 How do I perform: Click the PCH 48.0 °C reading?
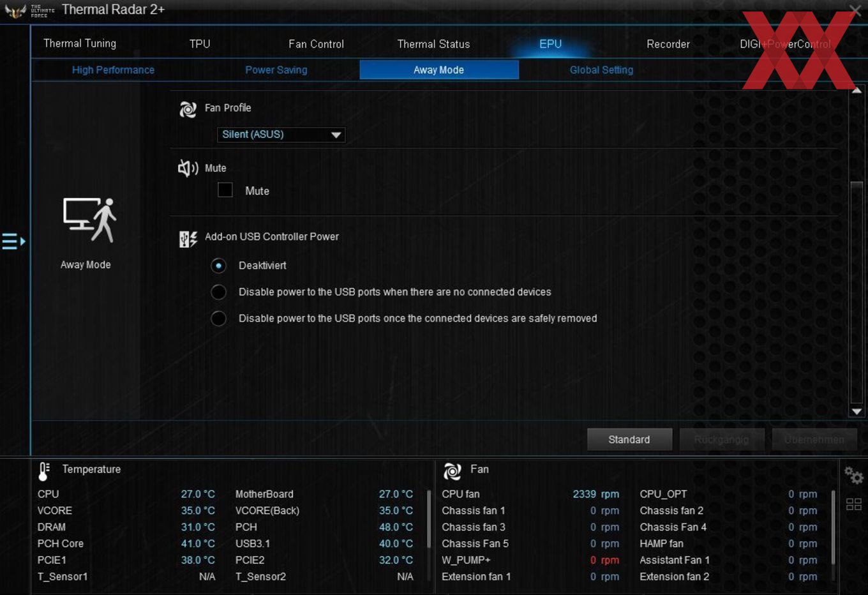(396, 527)
